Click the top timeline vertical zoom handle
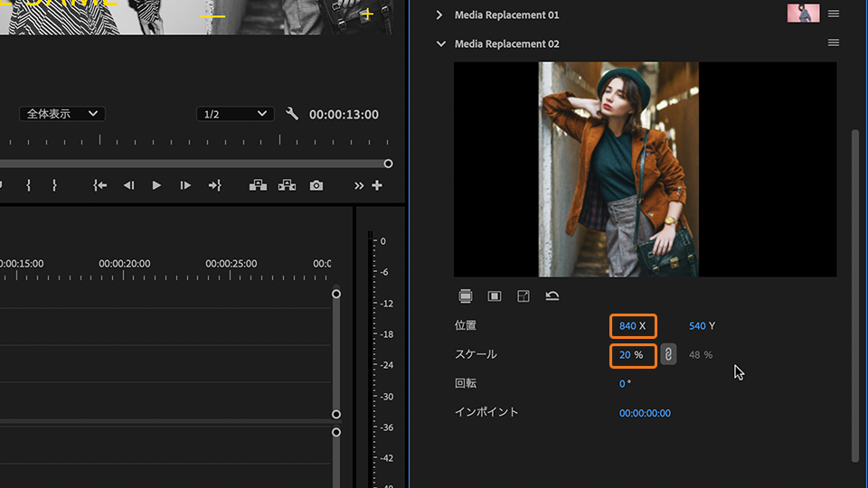 click(336, 294)
